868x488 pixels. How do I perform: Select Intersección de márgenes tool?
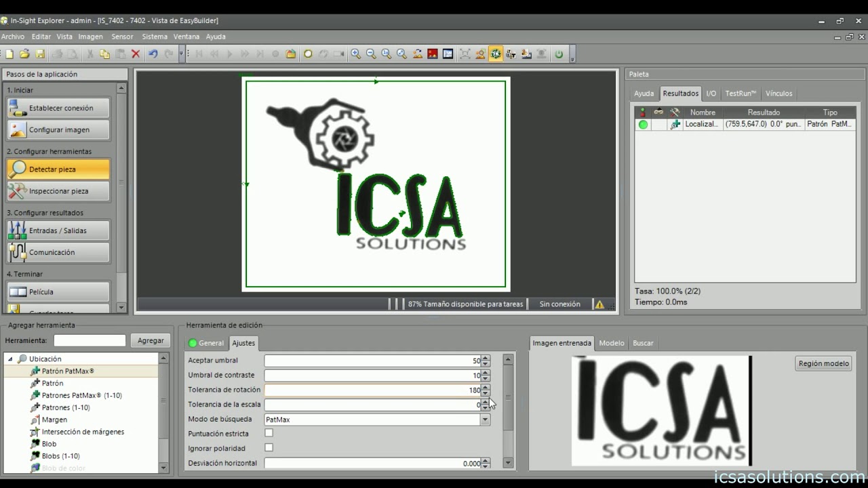tap(83, 432)
